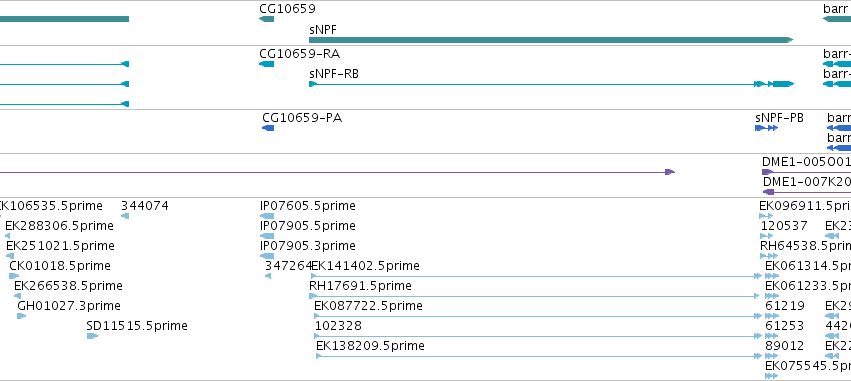Screen dimensions: 851x381
Task: Open the sNPF-RB transcript label
Action: (334, 74)
